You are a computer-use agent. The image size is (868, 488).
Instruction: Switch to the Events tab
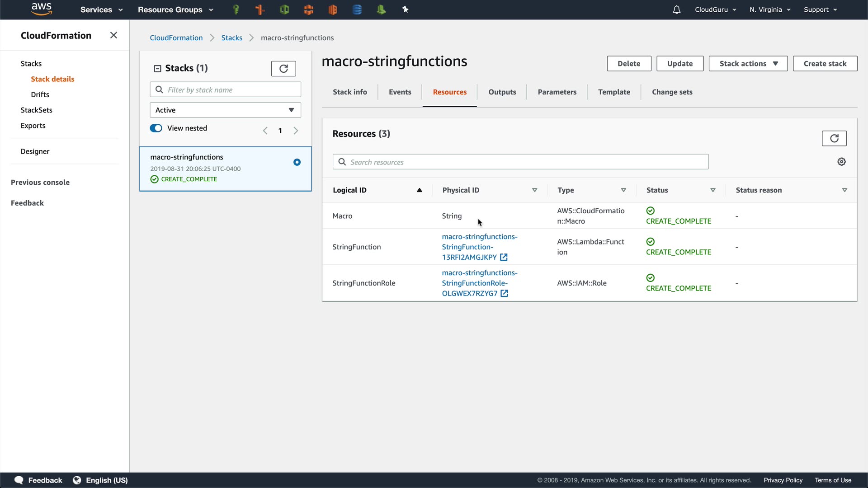pos(400,92)
